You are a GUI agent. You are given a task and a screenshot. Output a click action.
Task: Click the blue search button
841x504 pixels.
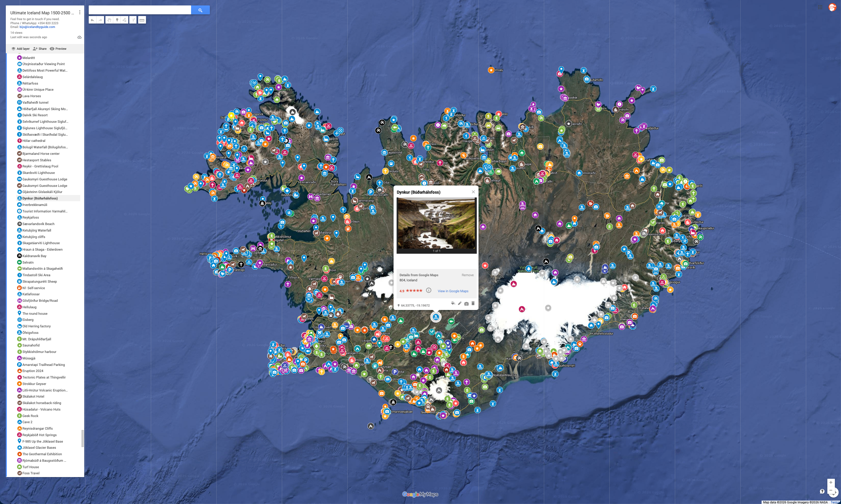(200, 10)
